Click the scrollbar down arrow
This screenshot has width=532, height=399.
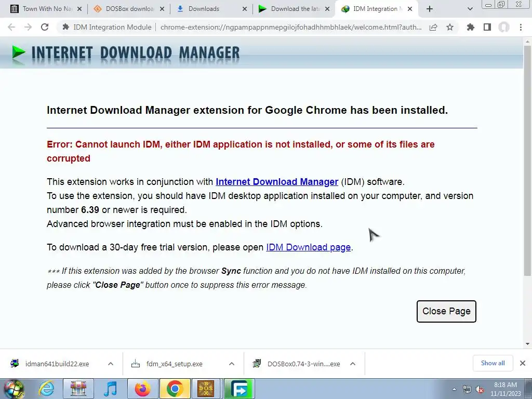(527, 344)
